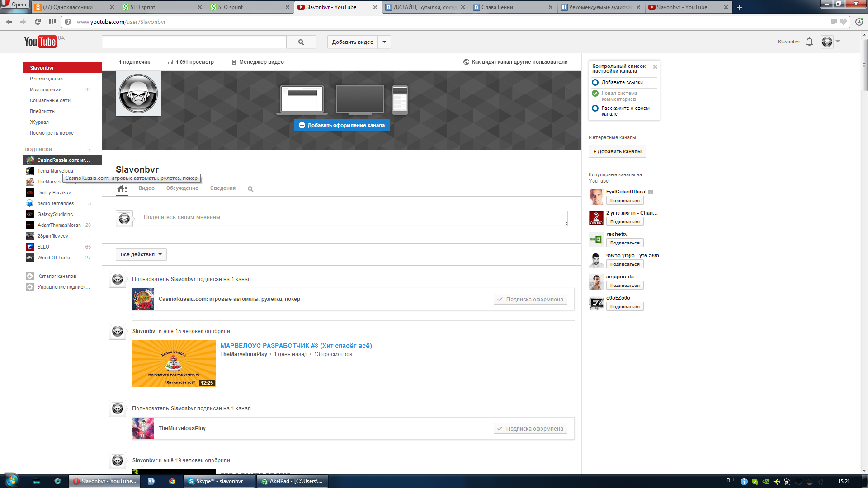Go back in the browser
Screen dimensions: 868x488
pos(9,22)
